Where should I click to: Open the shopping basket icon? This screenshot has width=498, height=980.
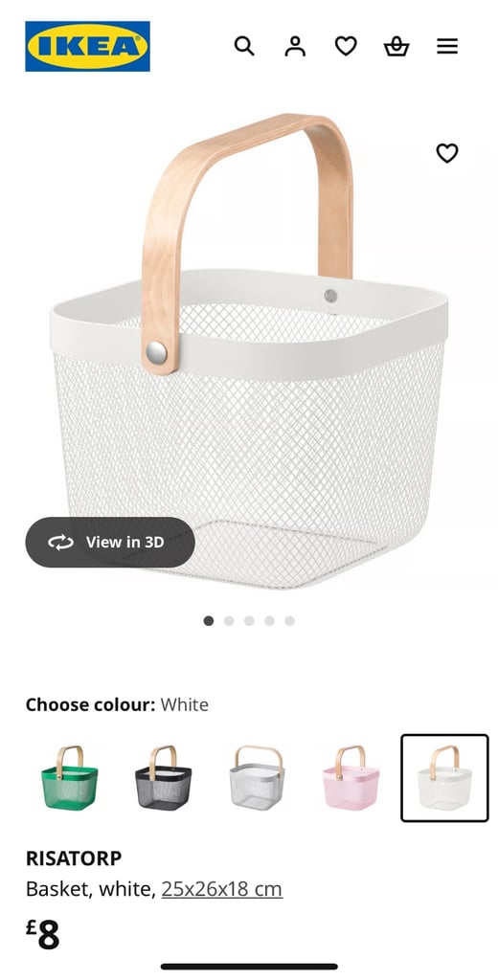[x=396, y=46]
